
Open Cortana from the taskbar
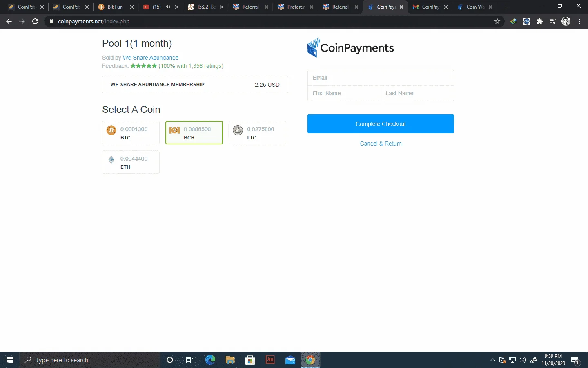click(x=170, y=360)
